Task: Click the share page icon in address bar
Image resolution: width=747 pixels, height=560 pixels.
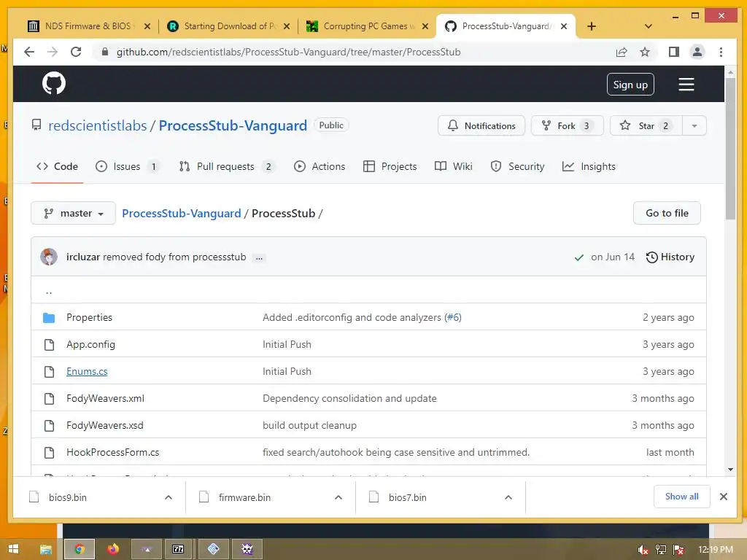Action: [622, 52]
